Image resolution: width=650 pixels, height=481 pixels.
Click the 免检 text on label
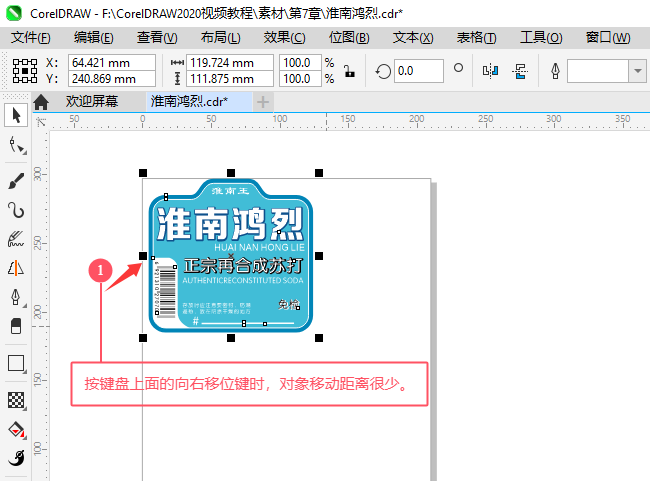click(288, 305)
